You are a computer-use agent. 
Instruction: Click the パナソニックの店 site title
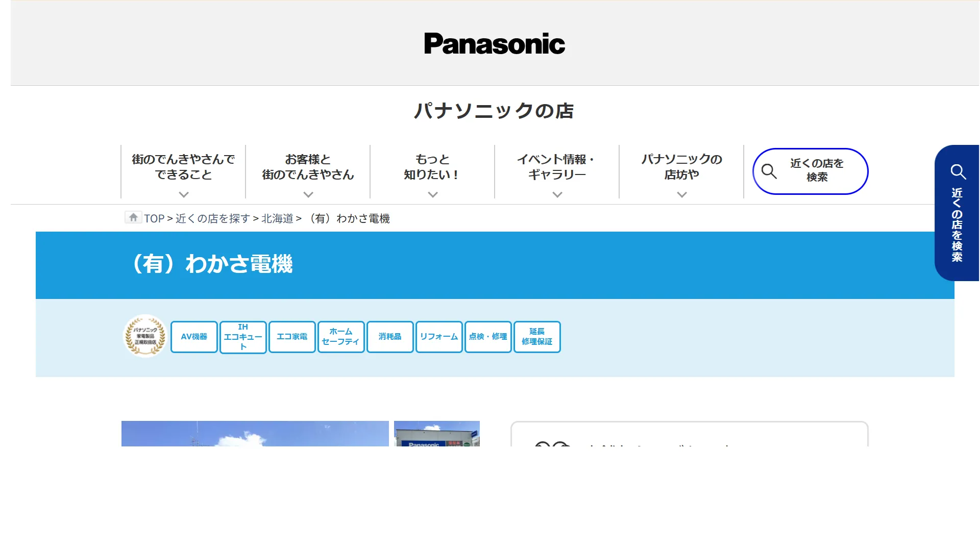tap(494, 111)
